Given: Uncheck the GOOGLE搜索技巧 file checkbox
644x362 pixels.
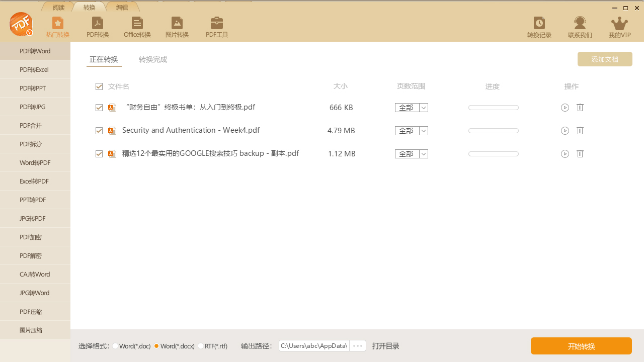Looking at the screenshot, I should 99,154.
